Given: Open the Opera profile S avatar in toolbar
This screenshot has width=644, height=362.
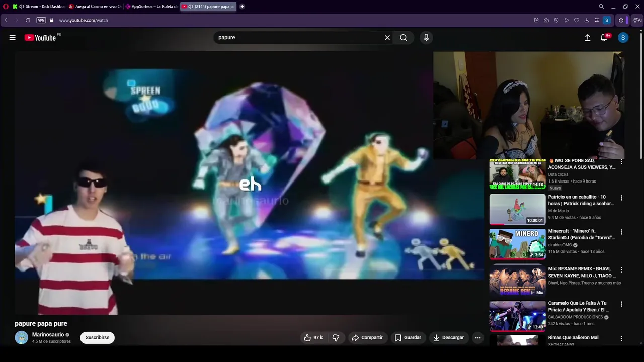Looking at the screenshot, I should (x=607, y=20).
